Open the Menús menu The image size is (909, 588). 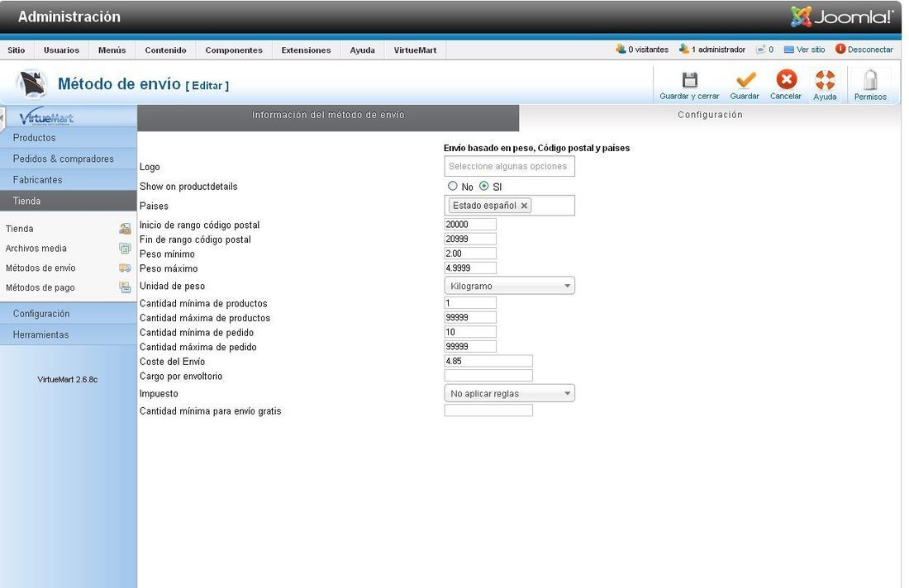pos(112,50)
